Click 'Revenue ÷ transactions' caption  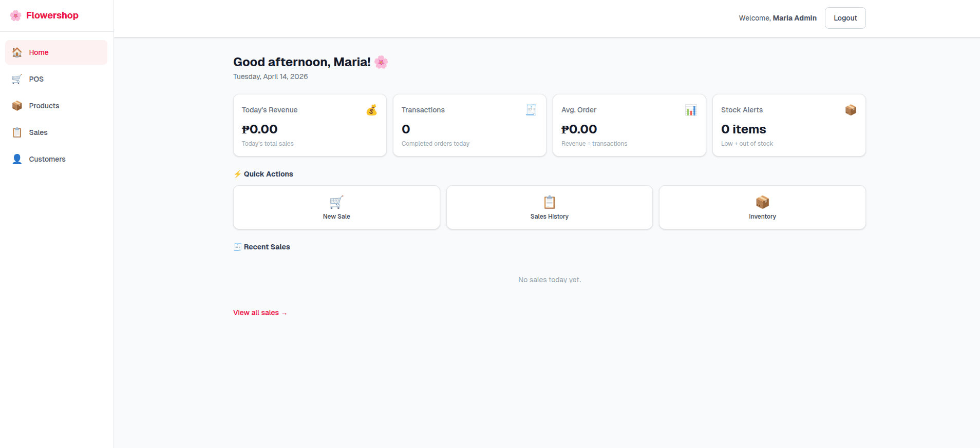[594, 144]
